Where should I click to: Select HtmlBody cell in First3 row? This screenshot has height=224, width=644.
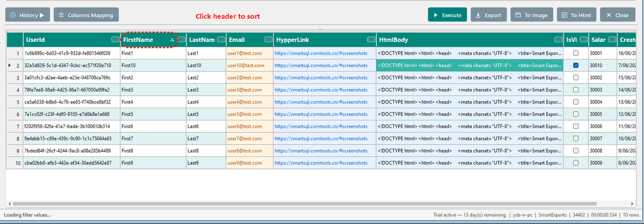pos(470,89)
